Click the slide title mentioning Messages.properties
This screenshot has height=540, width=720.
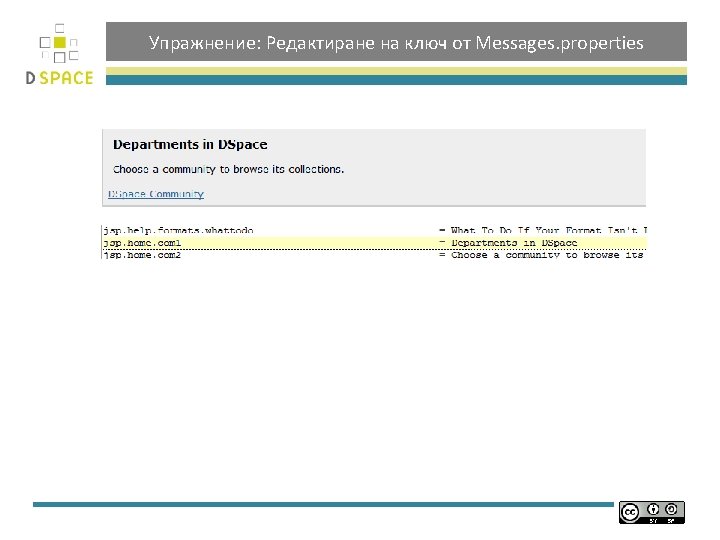pos(396,43)
